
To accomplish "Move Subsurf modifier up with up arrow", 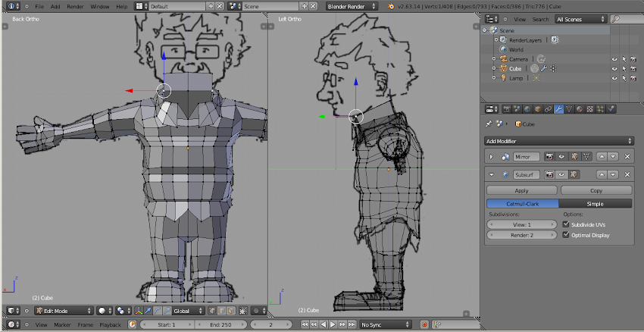I will (602, 174).
